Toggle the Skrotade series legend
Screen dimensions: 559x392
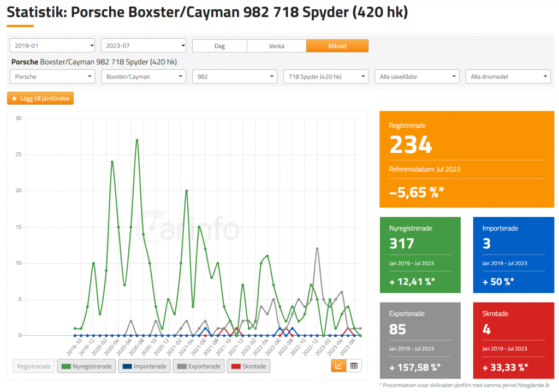point(248,366)
